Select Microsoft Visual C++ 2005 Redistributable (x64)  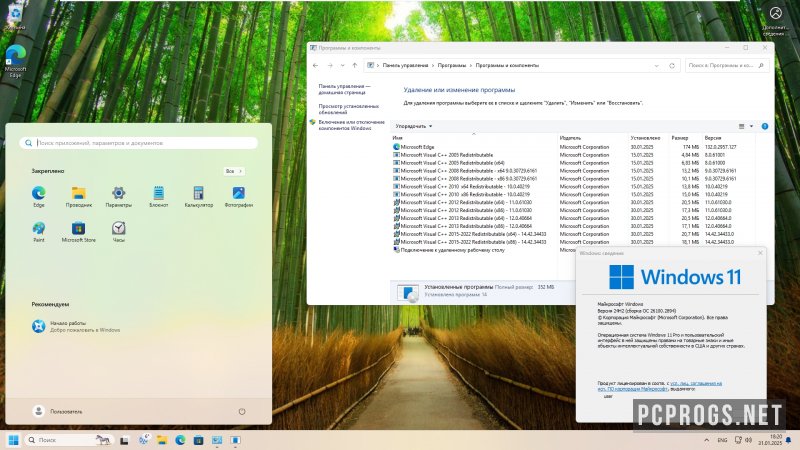tap(573, 163)
